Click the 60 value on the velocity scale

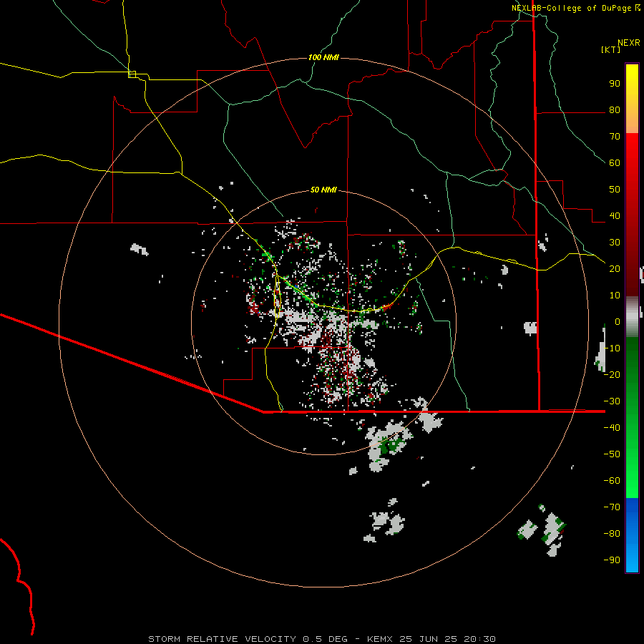click(x=615, y=163)
